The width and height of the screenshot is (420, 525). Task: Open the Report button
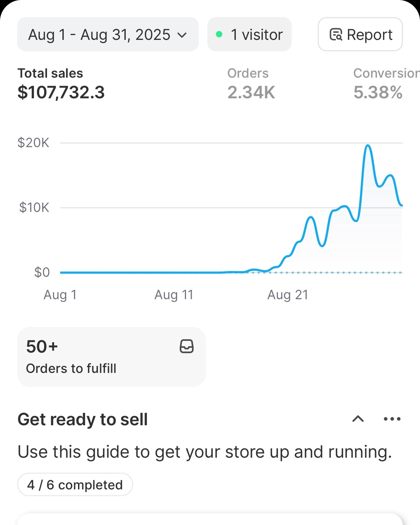pos(360,35)
